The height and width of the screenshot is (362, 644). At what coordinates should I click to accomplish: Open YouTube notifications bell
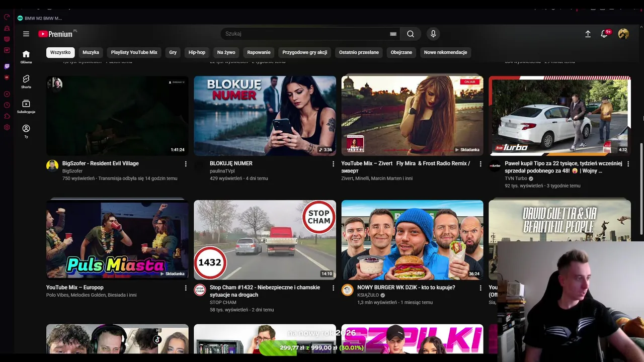(605, 34)
